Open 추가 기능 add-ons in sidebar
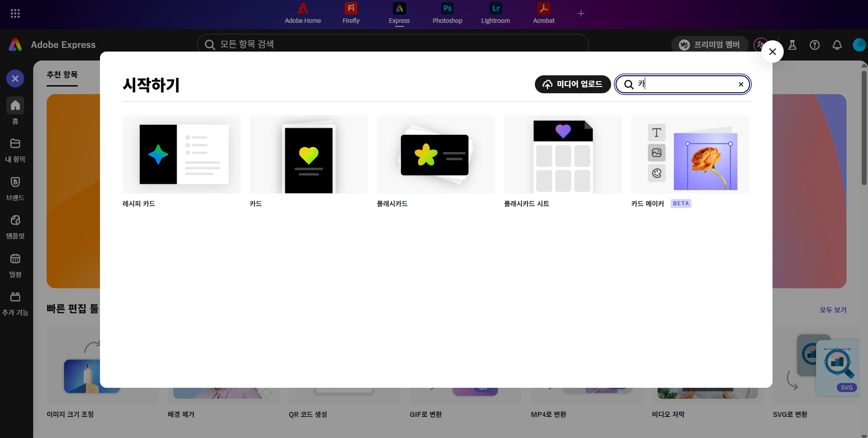This screenshot has height=438, width=868. (15, 304)
